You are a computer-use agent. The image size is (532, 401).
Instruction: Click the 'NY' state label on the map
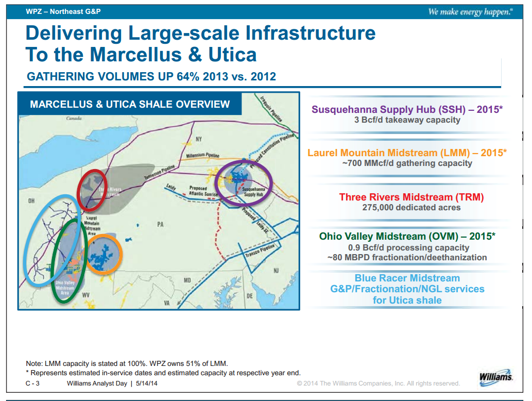(198, 139)
